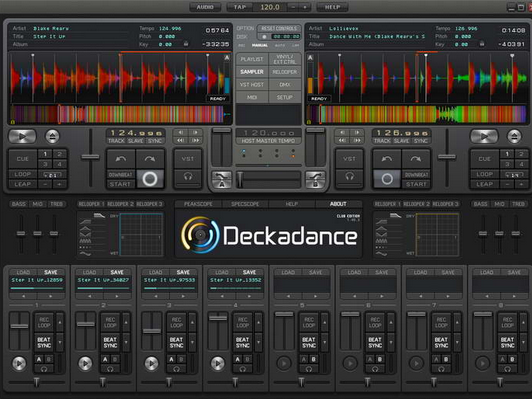532x399 pixels.
Task: Click the up arrow beside REC LOOP in sampler 1
Action: pos(60,322)
